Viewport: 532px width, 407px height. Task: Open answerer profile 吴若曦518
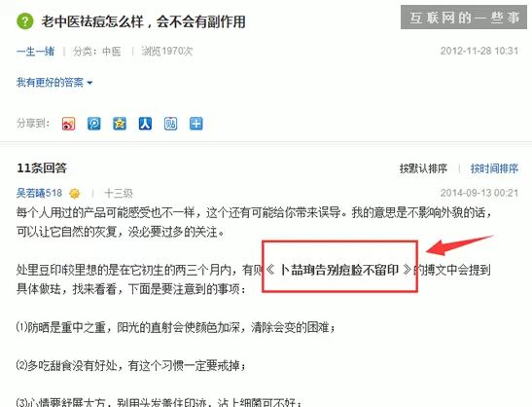pyautogui.click(x=39, y=193)
